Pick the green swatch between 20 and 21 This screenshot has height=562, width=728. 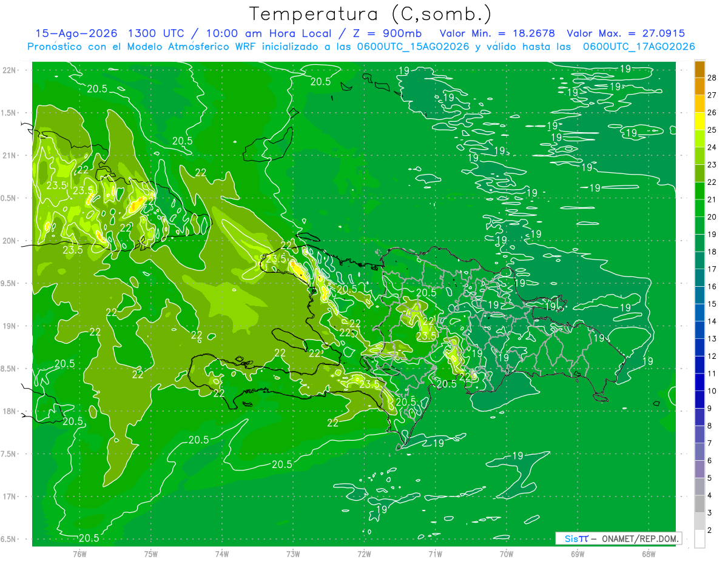point(699,208)
